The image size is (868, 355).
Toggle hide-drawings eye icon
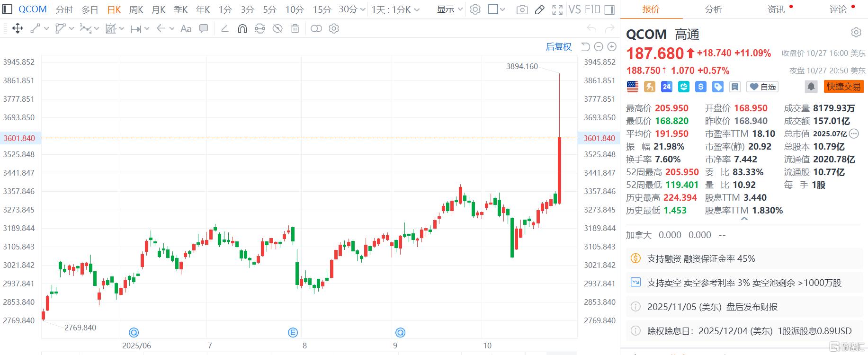[x=277, y=28]
